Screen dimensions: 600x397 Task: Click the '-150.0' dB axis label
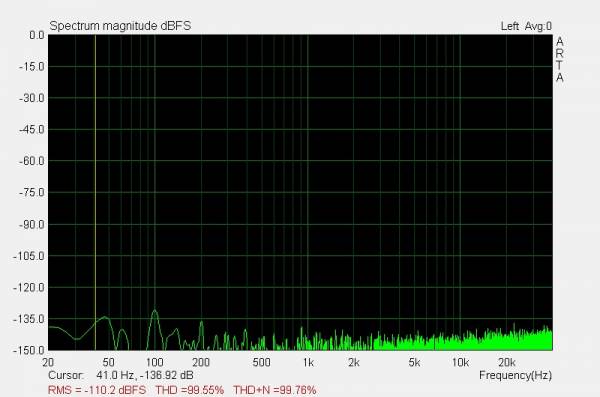pyautogui.click(x=29, y=350)
